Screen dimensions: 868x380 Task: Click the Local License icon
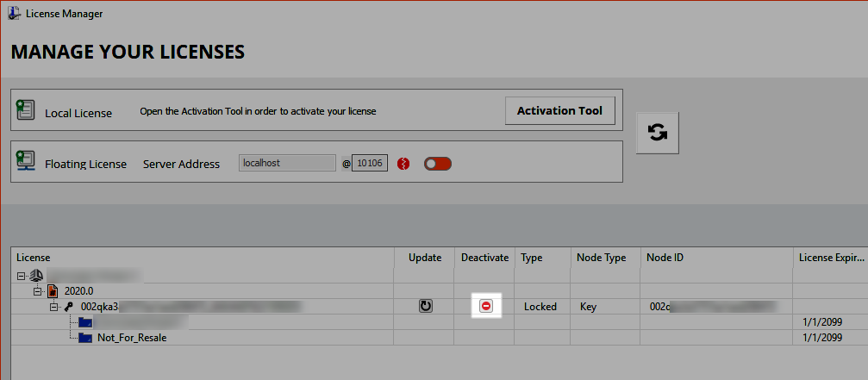[x=26, y=110]
